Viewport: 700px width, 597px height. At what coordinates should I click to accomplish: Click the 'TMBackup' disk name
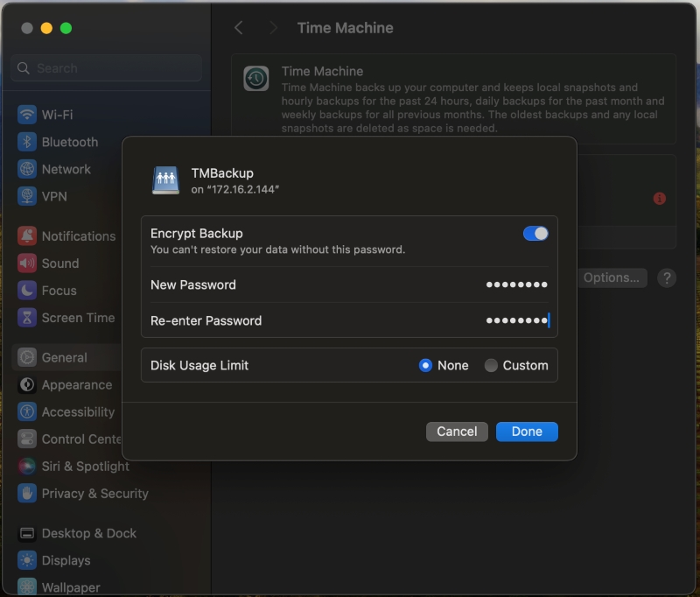click(222, 172)
